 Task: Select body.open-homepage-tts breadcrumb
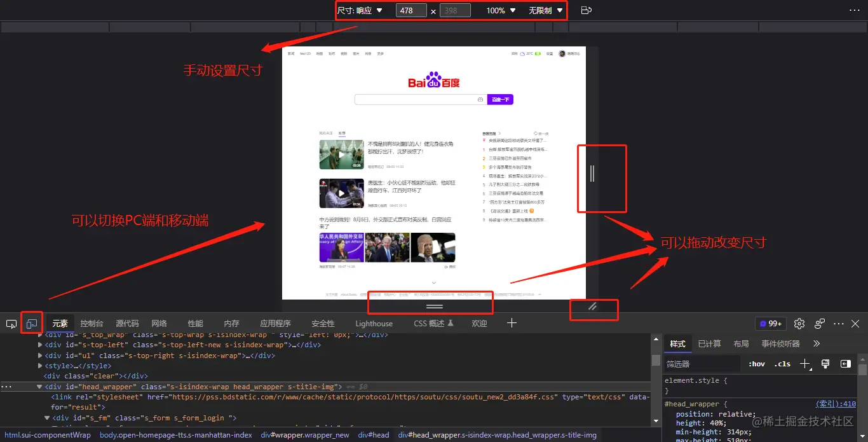[176, 435]
